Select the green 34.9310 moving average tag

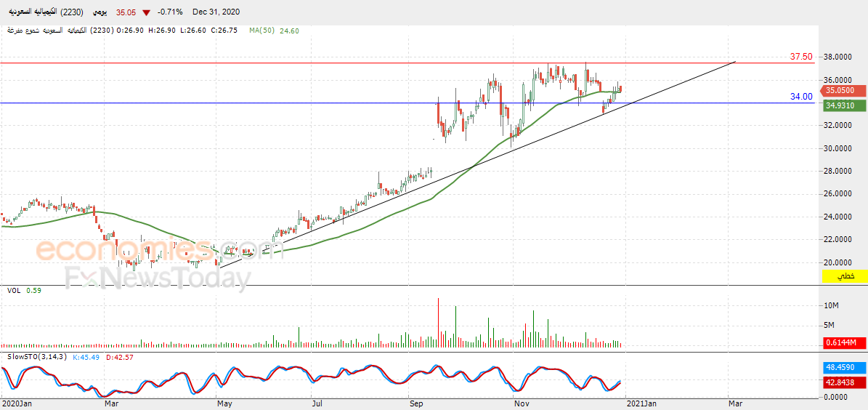(x=843, y=105)
